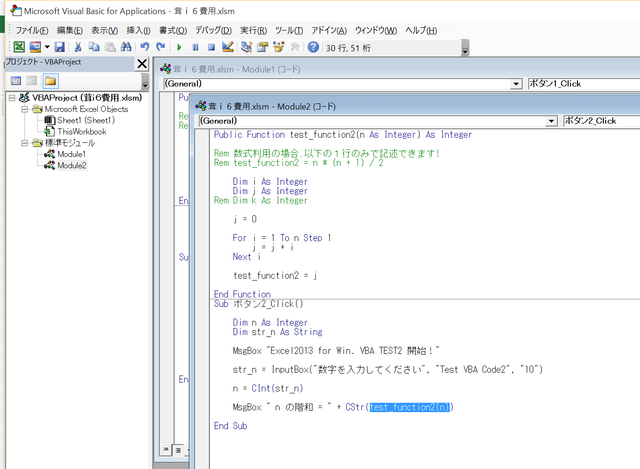Collapse the Microsoft Excel Objects folder
Screen dimensions: 640x469
pyautogui.click(x=24, y=109)
